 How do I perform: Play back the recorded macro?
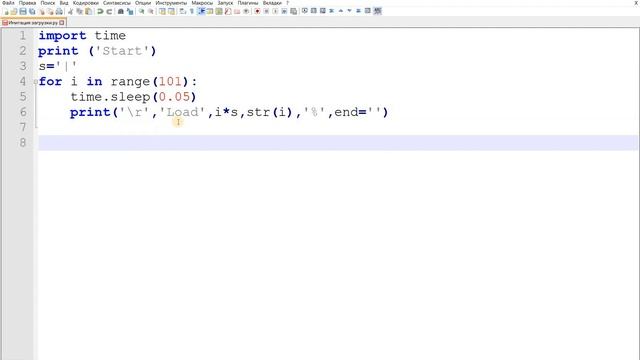tap(275, 11)
